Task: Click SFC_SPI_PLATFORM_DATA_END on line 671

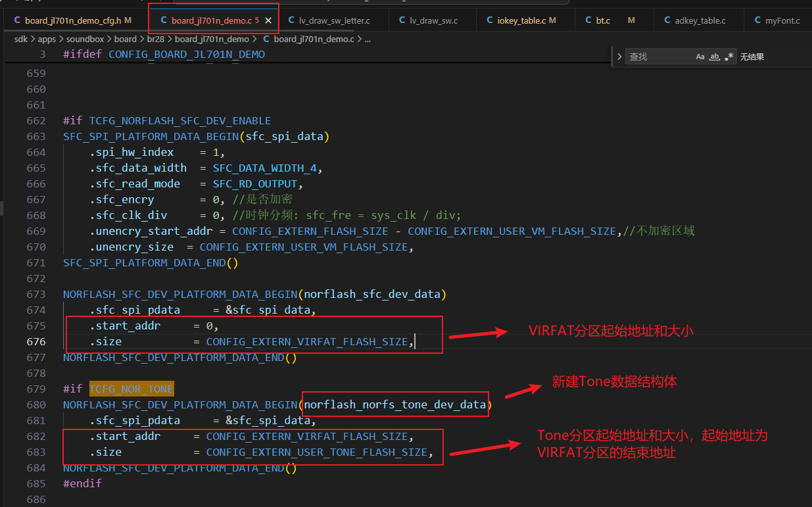Action: pos(145,263)
